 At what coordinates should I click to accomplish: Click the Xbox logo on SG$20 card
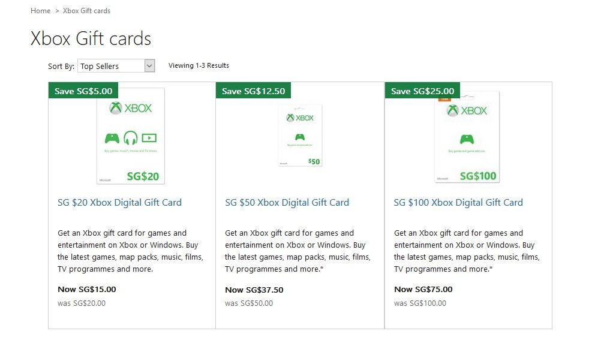pyautogui.click(x=131, y=109)
